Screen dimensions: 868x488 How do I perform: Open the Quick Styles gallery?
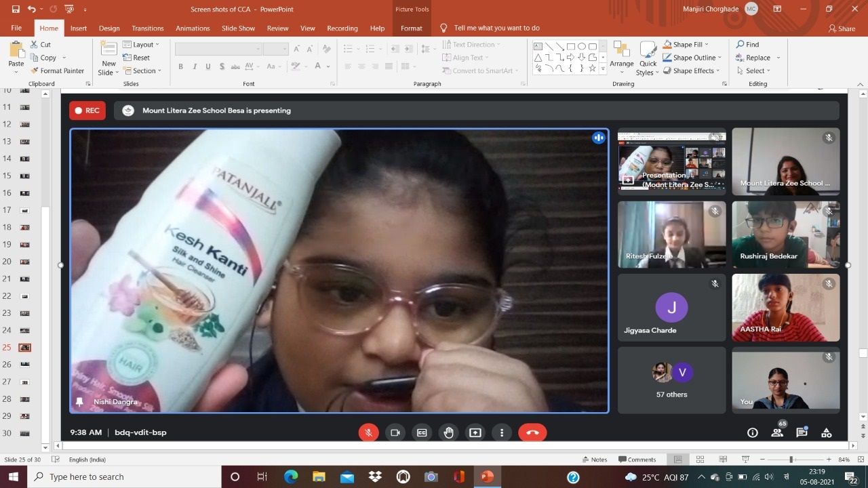click(x=648, y=58)
